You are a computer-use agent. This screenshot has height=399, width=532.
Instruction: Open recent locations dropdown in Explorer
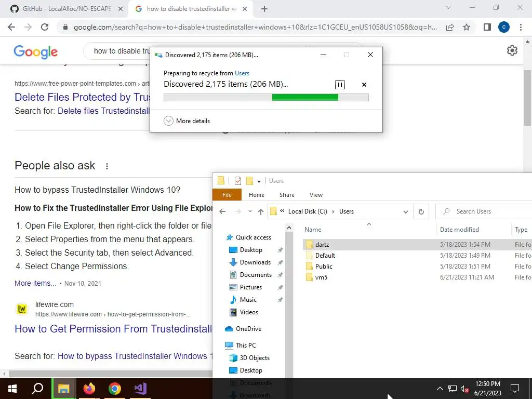[250, 211]
